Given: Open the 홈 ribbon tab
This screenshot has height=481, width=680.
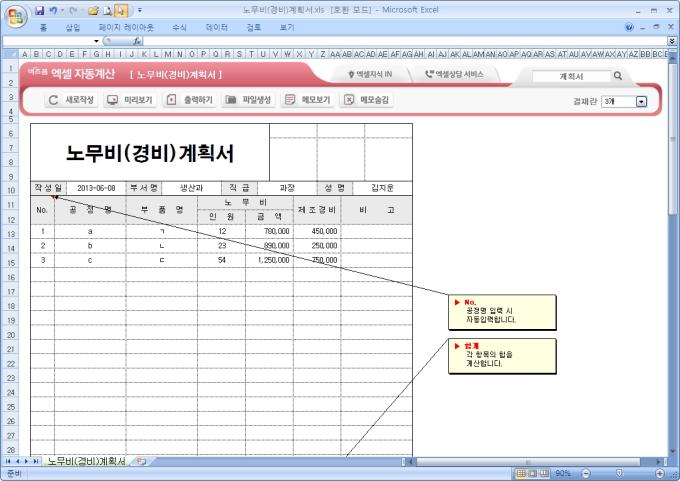Looking at the screenshot, I should [43, 27].
